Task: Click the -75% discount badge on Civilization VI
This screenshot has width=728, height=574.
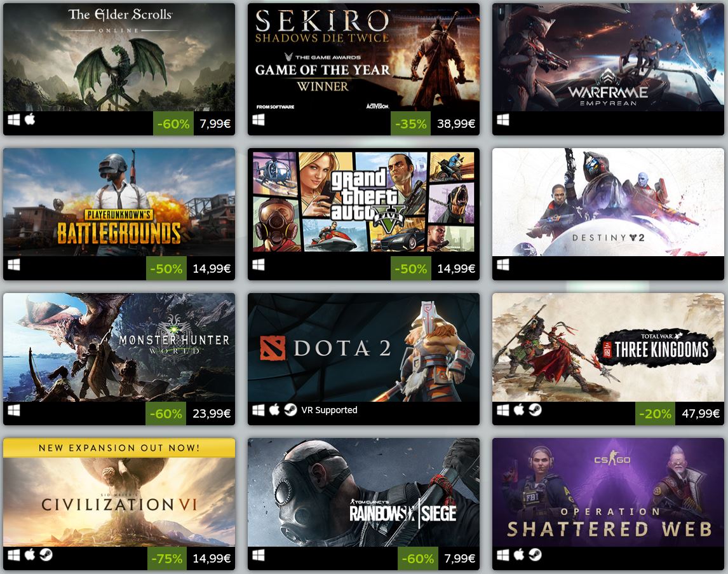Action: [166, 558]
